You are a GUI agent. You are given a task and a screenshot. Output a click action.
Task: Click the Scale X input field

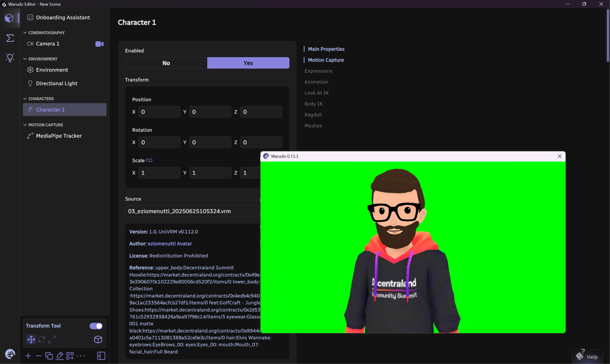coord(159,173)
